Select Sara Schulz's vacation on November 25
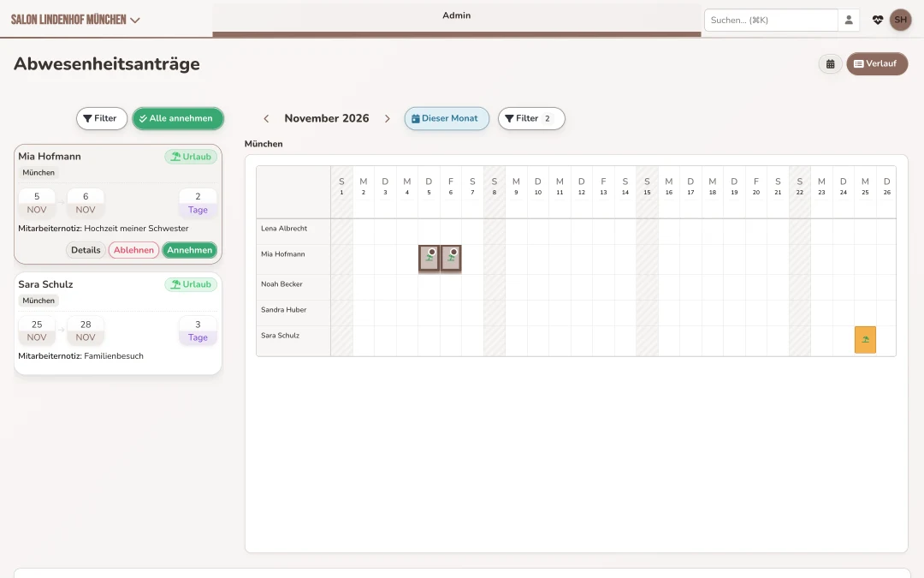 coord(865,340)
